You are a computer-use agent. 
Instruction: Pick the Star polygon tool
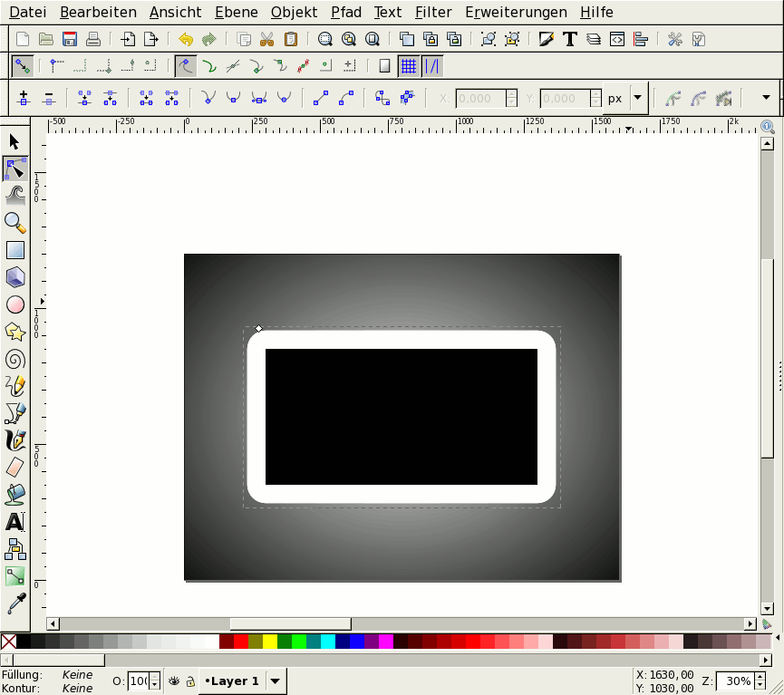click(15, 332)
